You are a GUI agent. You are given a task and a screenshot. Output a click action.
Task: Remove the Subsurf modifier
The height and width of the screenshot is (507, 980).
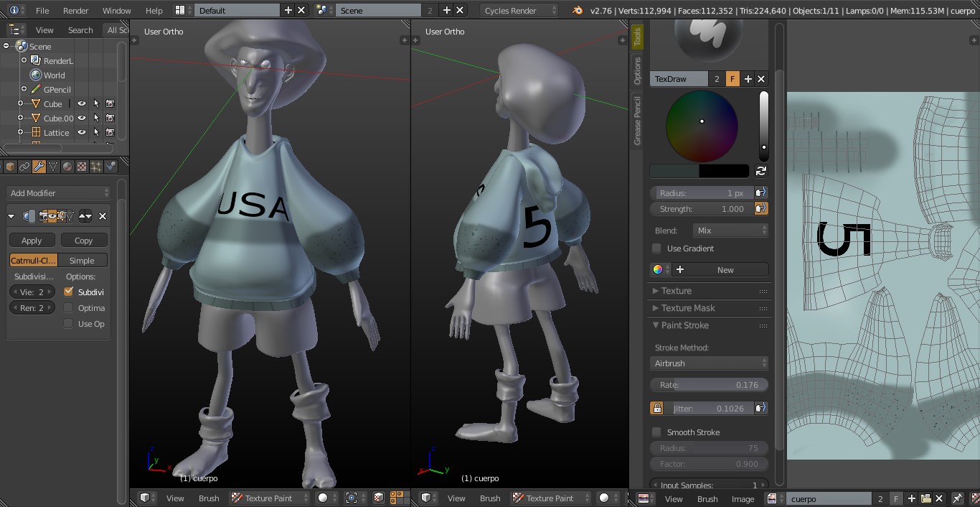tap(103, 215)
